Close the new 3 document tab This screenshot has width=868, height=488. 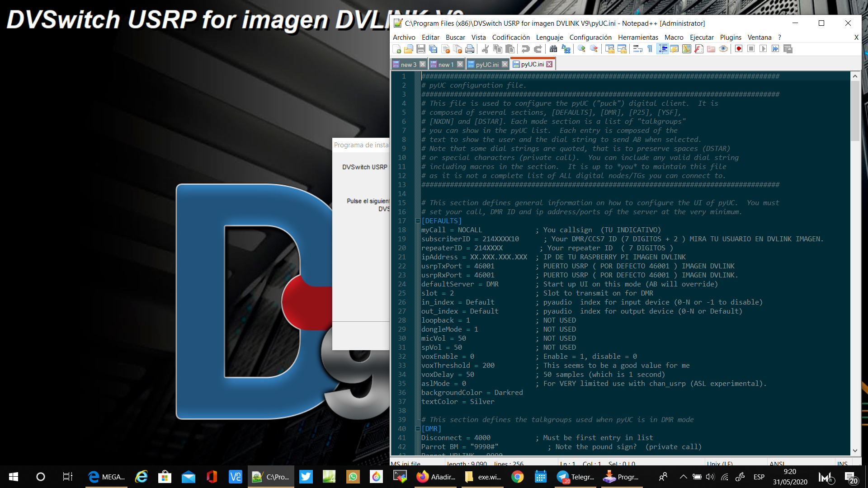pyautogui.click(x=423, y=64)
